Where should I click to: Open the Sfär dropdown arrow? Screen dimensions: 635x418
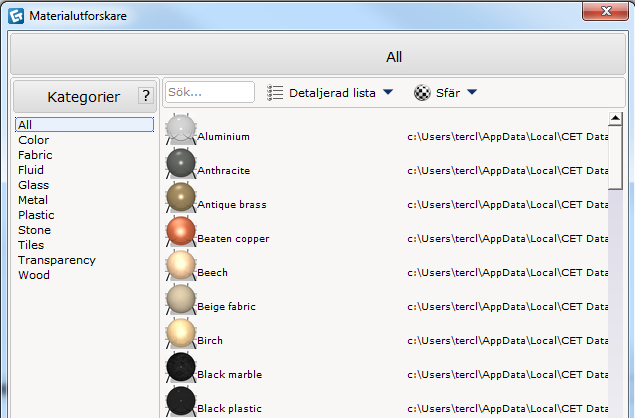point(472,92)
